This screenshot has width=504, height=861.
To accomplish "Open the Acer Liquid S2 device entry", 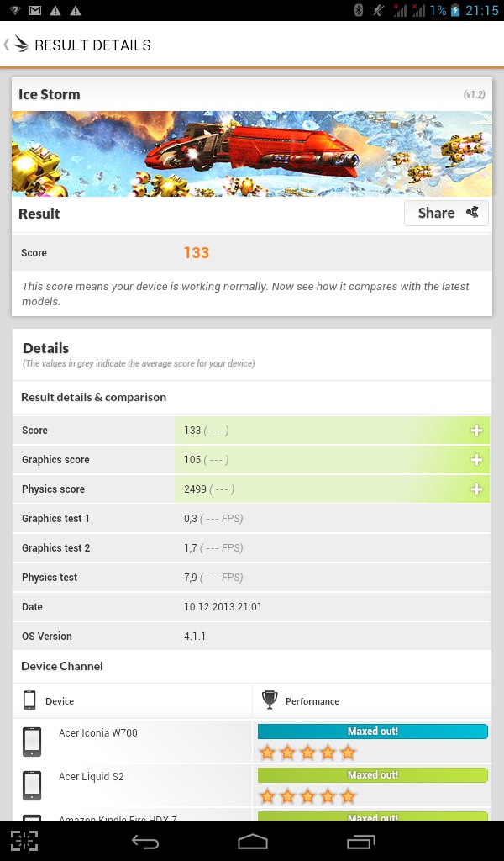I will 91,777.
